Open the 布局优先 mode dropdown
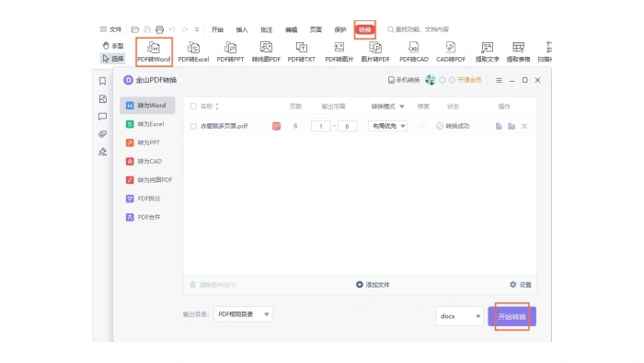 [387, 126]
